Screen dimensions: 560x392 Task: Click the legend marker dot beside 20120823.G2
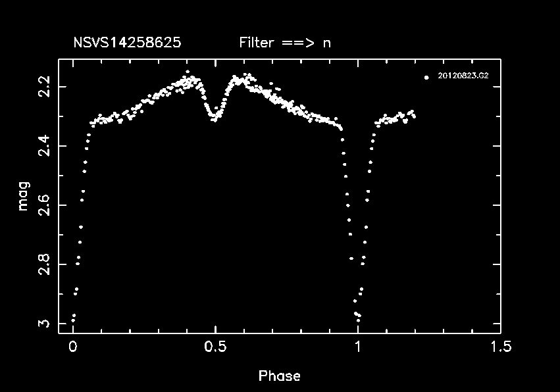pyautogui.click(x=426, y=77)
